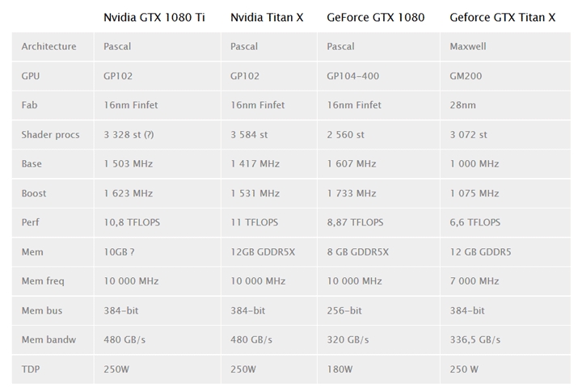
Task: Select the 1 531 MHz boost cell
Action: coord(255,193)
